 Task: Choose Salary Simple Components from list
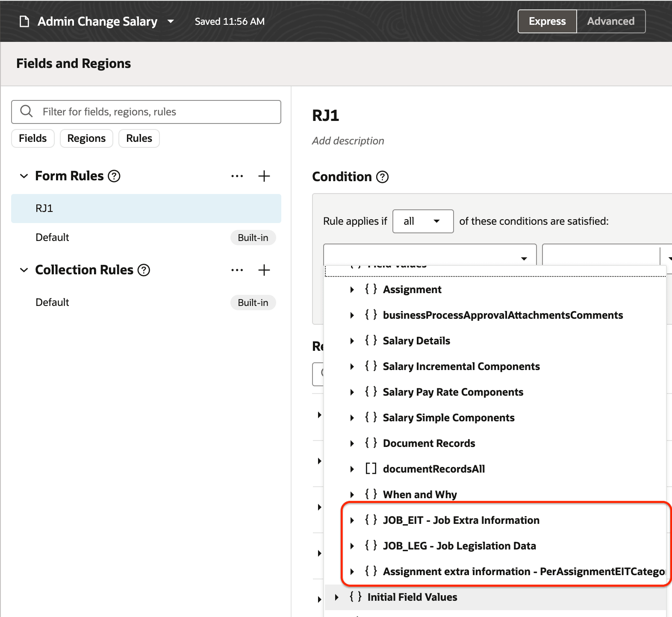(449, 418)
